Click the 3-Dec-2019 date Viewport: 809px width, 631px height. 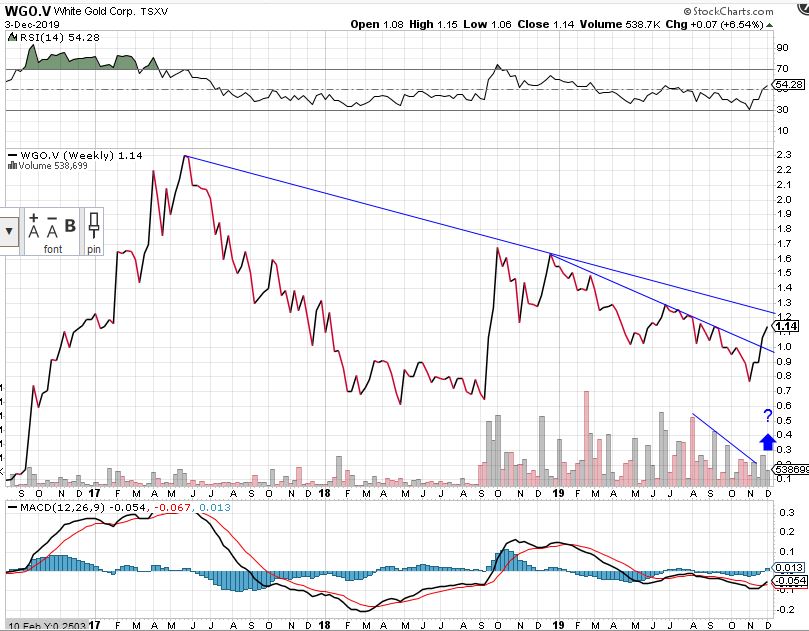point(32,24)
